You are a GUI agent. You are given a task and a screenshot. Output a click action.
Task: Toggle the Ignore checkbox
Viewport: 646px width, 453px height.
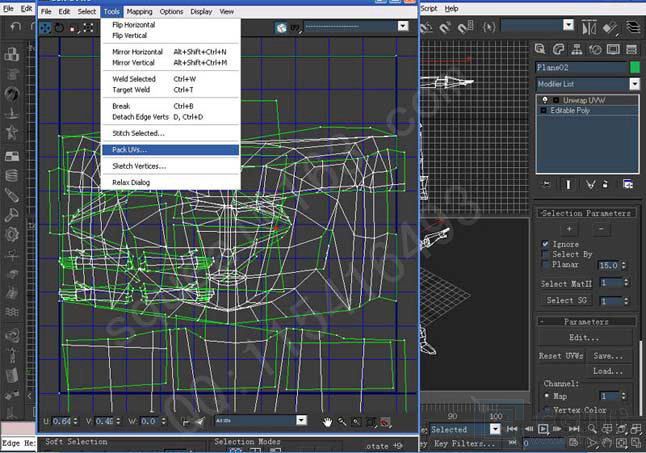545,244
